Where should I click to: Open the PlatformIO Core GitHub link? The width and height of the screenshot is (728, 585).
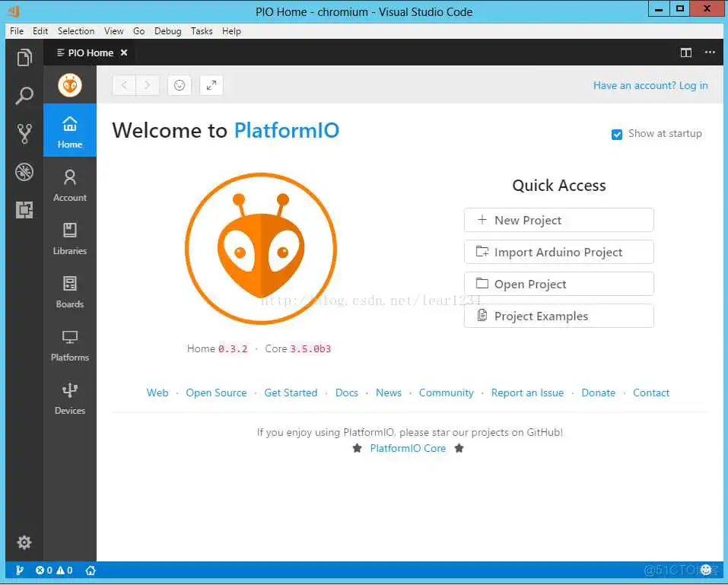click(408, 449)
